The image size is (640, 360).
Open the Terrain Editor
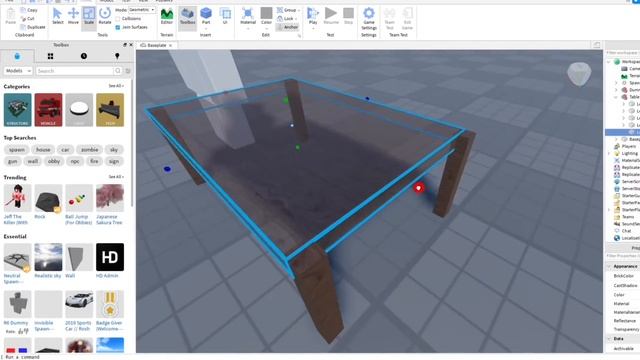click(167, 16)
